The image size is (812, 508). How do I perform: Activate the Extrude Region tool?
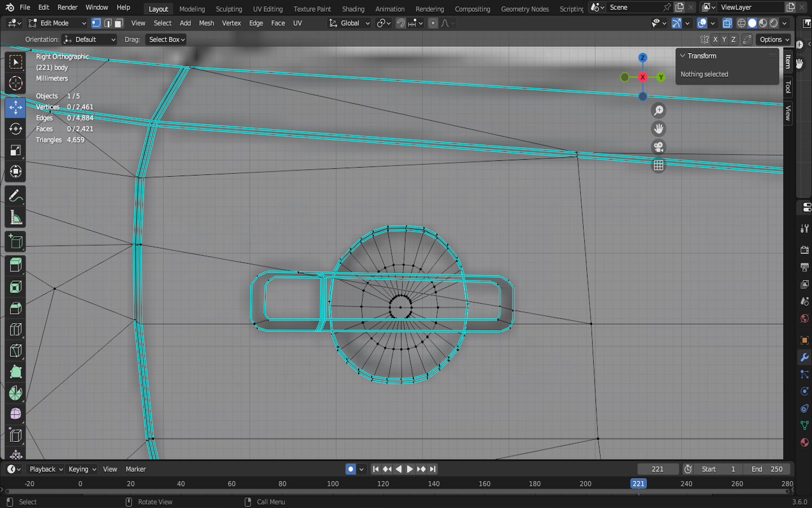click(x=16, y=265)
